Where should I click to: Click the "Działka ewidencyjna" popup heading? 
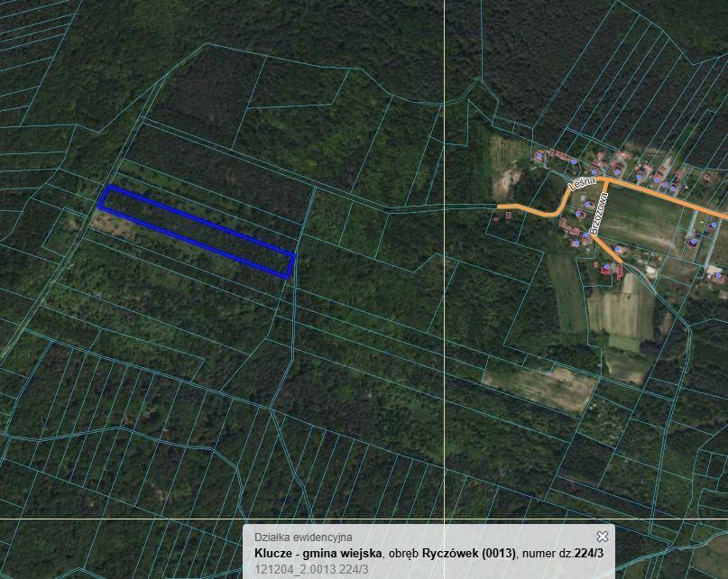pyautogui.click(x=303, y=538)
